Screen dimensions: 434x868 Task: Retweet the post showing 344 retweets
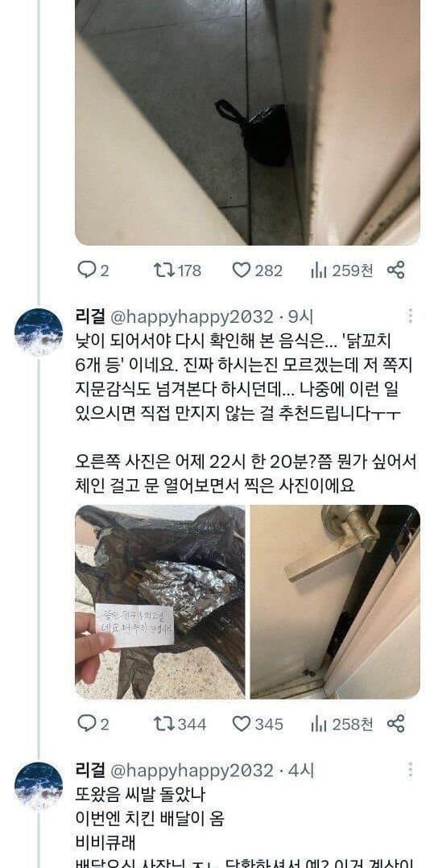tap(180, 724)
